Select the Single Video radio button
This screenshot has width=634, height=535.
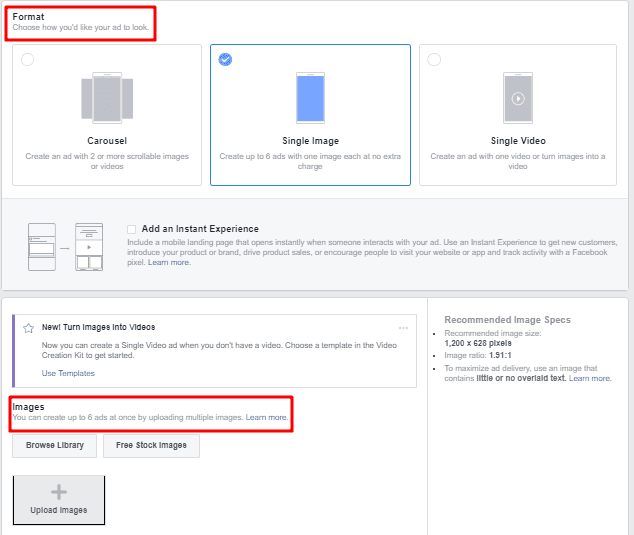point(433,60)
